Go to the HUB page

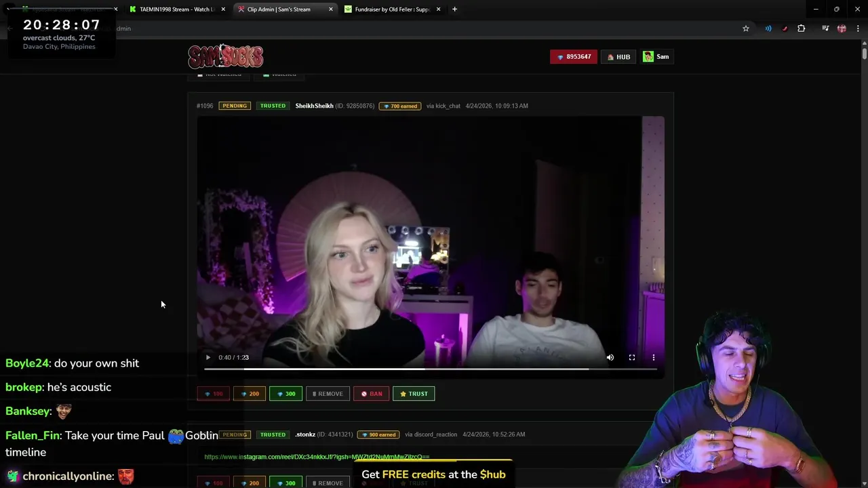click(619, 57)
